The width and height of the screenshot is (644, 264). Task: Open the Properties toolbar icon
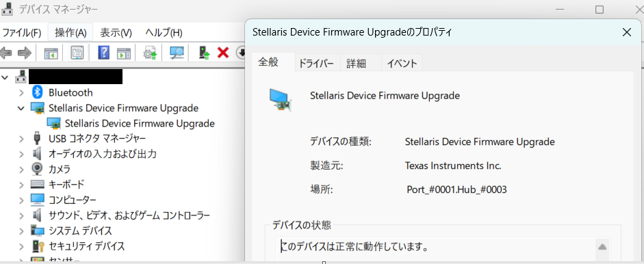click(x=77, y=53)
